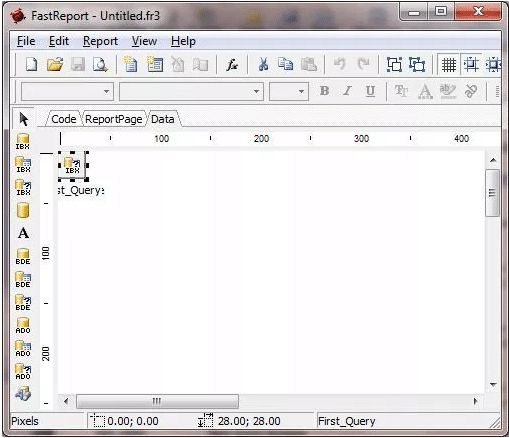Click the disabled Save icon

(78, 64)
